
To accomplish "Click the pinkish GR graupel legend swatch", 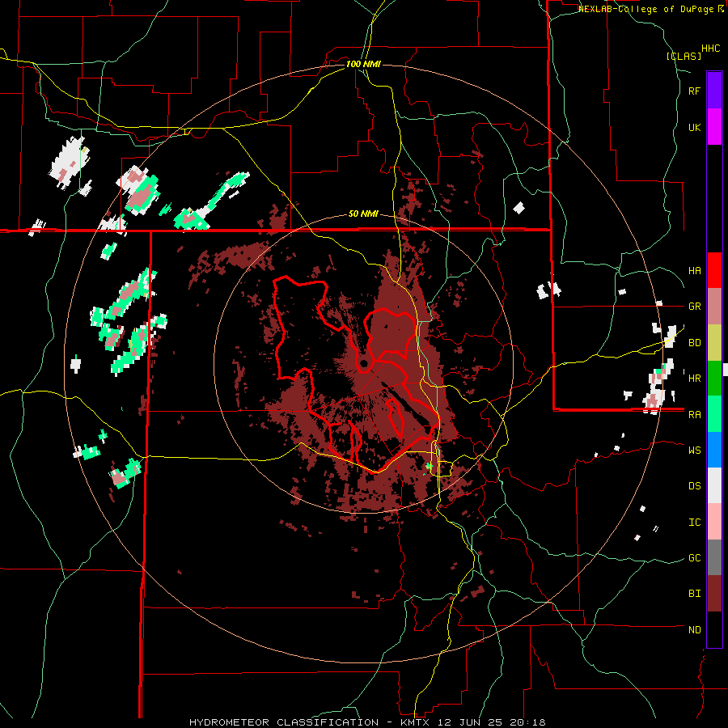I will pyautogui.click(x=714, y=307).
